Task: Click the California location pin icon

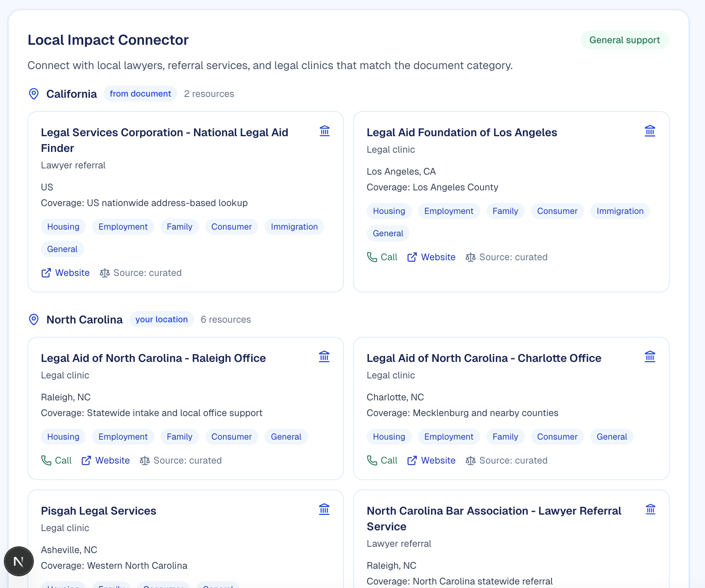Action: 34,94
